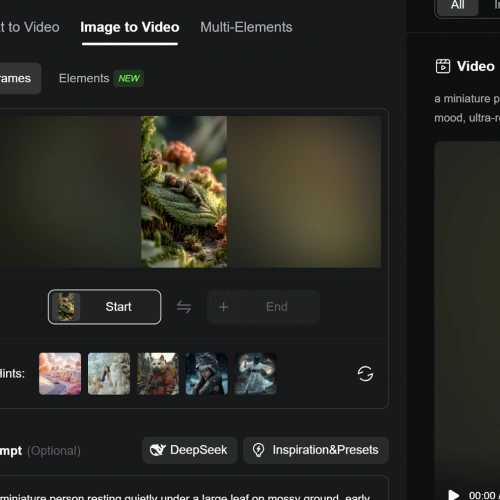500x500 pixels.
Task: Click the End frame button
Action: click(x=263, y=307)
